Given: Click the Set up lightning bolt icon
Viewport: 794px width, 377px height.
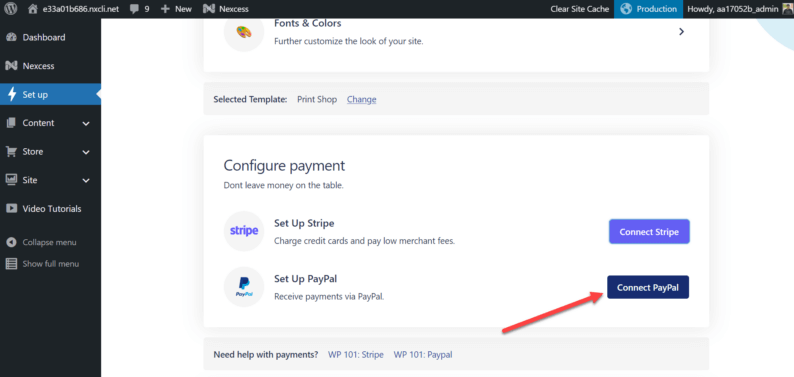Looking at the screenshot, I should click(12, 94).
